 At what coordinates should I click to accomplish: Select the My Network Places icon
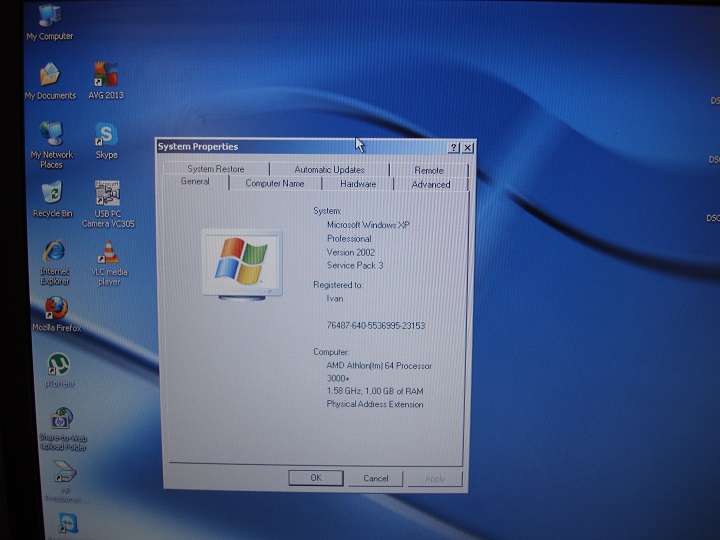point(51,135)
